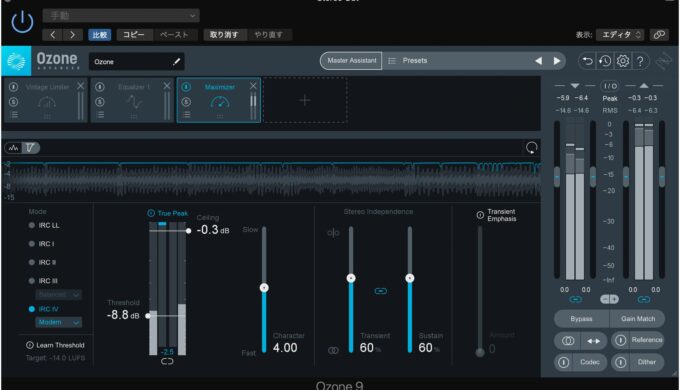Open IRC IV Modern style dropdown

(58, 322)
